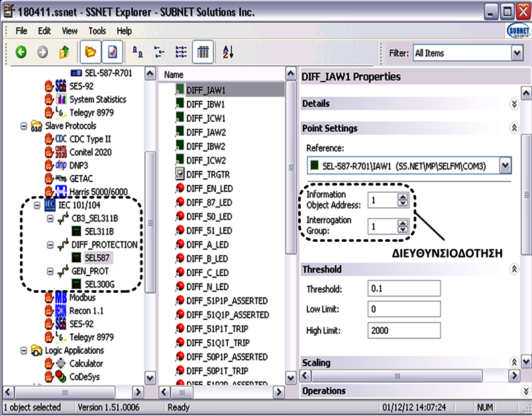Screen dimensions: 532x416
Task: Click the properties pane scroll right arrow
Action: pos(515,376)
